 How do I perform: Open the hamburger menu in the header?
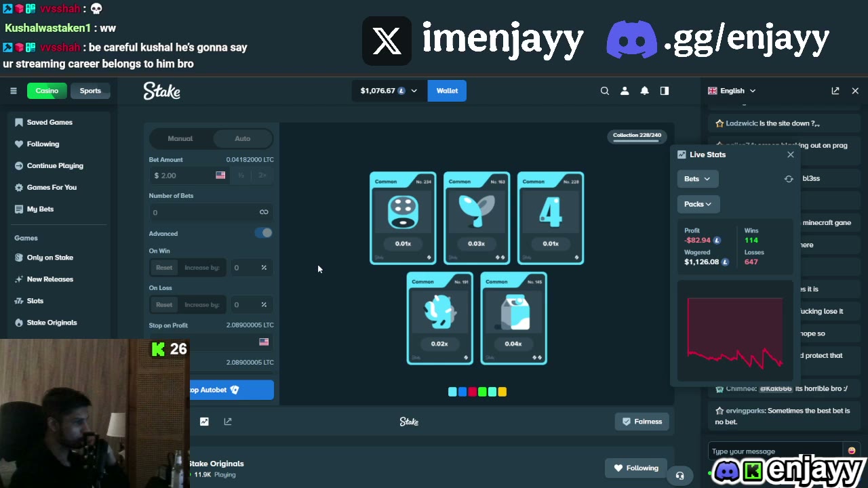[13, 91]
